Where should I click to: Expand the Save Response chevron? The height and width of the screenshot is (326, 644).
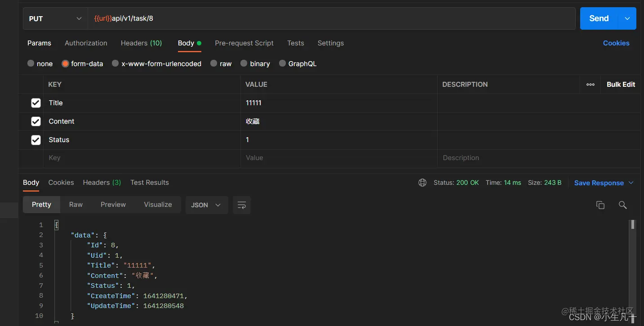631,183
